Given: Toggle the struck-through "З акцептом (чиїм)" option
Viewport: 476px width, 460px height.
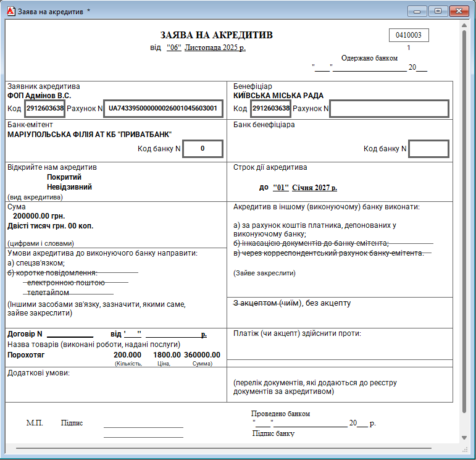Looking at the screenshot, I should pyautogui.click(x=268, y=303).
